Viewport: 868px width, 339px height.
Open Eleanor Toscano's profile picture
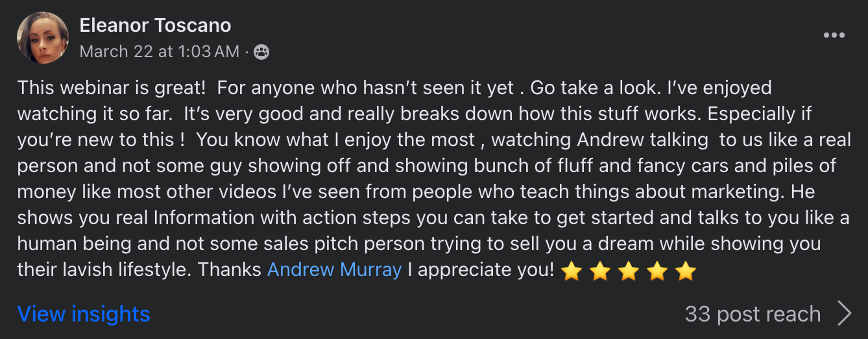43,38
